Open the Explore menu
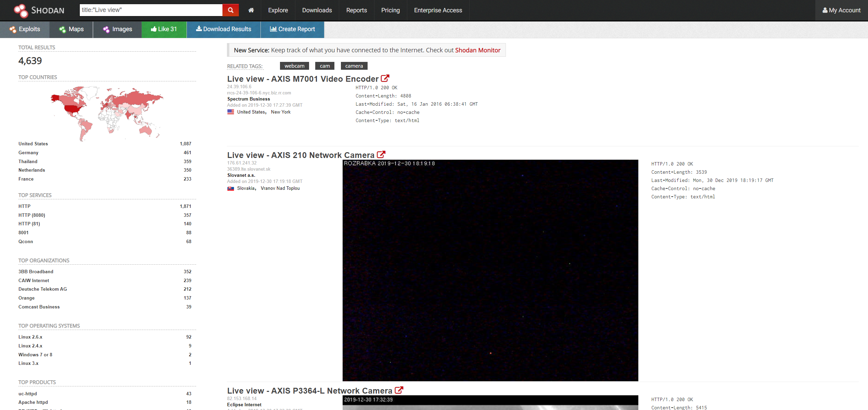This screenshot has width=868, height=410. pos(278,10)
